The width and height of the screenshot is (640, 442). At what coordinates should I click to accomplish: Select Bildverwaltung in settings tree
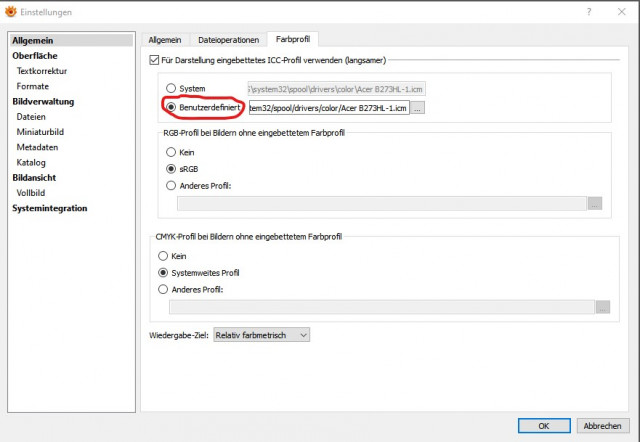(x=43, y=101)
